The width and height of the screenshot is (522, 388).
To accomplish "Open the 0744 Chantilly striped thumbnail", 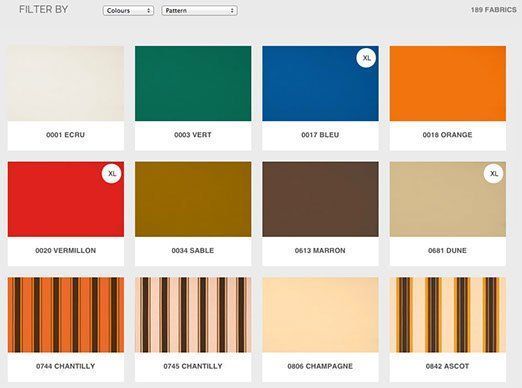I will [x=66, y=315].
